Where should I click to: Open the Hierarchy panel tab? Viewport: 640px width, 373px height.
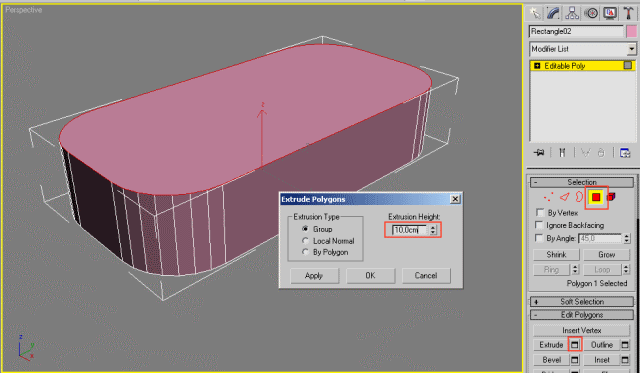point(572,13)
